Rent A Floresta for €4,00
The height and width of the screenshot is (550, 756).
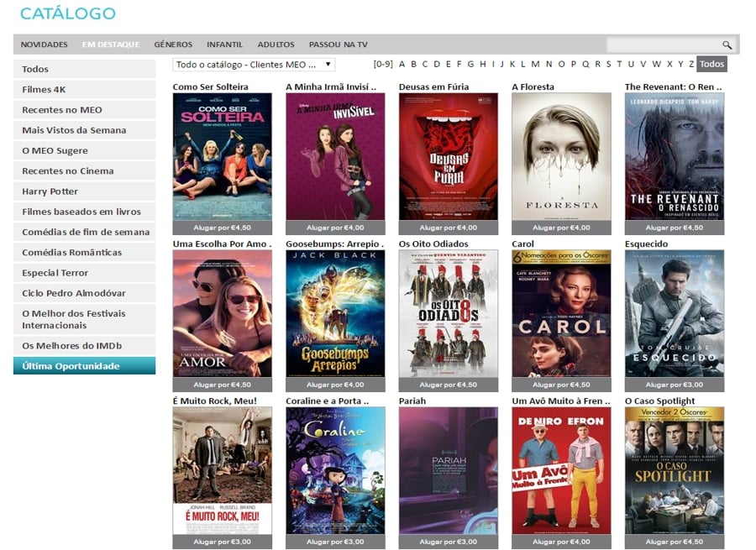[x=561, y=228]
